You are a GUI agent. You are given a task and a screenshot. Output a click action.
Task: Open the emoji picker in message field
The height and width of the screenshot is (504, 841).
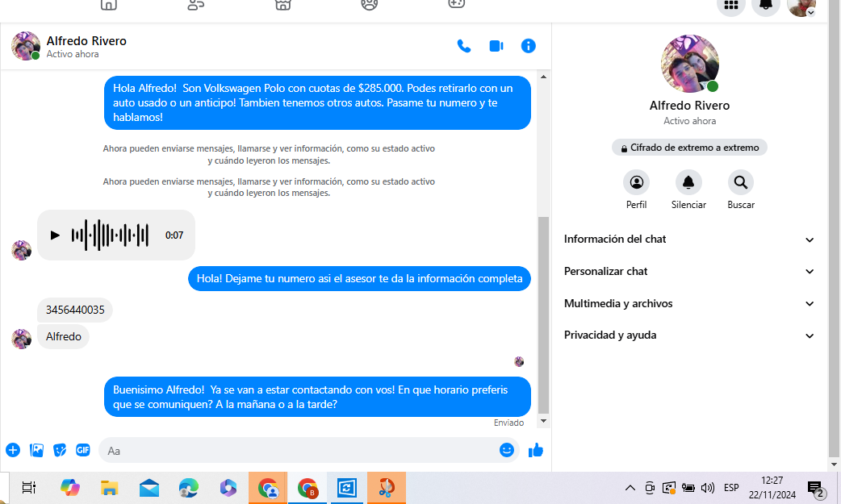[x=507, y=450]
